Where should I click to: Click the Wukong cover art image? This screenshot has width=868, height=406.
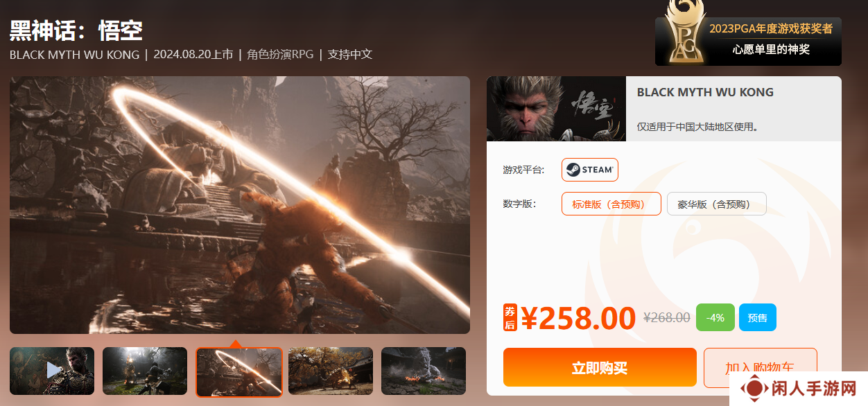(x=556, y=109)
